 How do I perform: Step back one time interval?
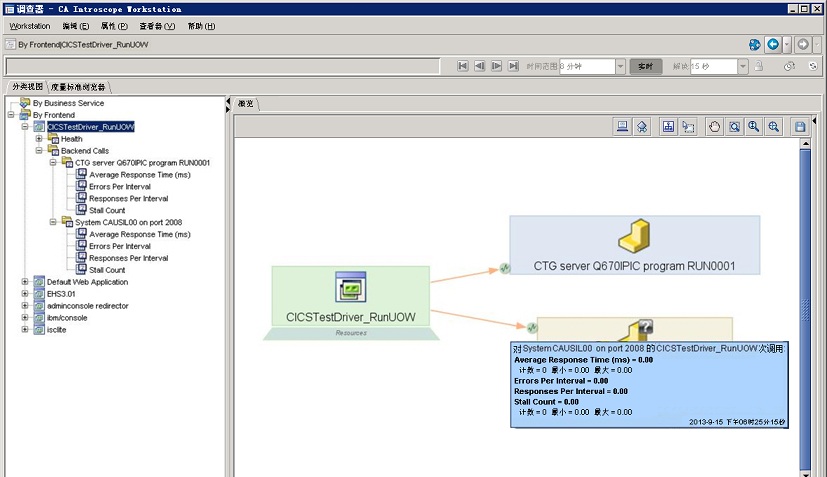click(x=479, y=66)
